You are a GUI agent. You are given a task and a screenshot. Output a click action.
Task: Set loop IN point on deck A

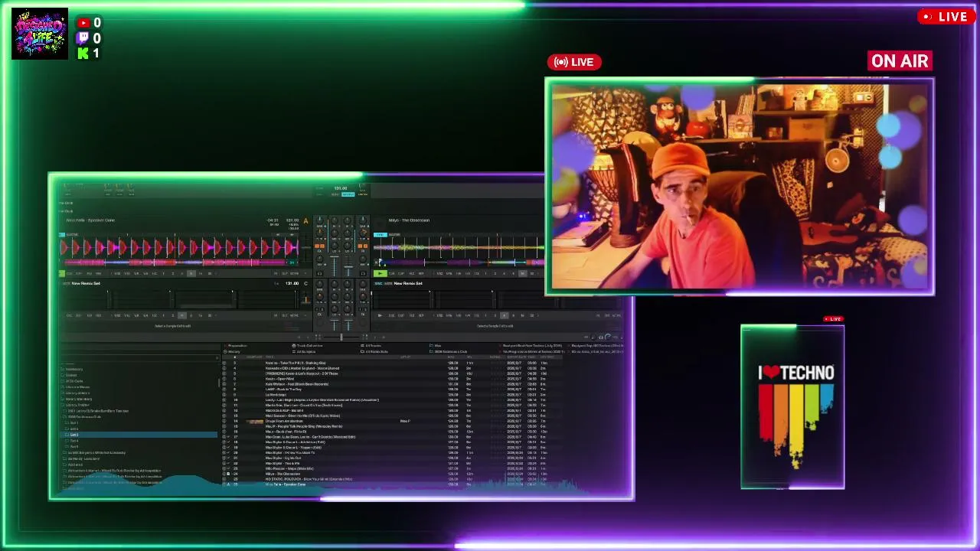coord(276,273)
